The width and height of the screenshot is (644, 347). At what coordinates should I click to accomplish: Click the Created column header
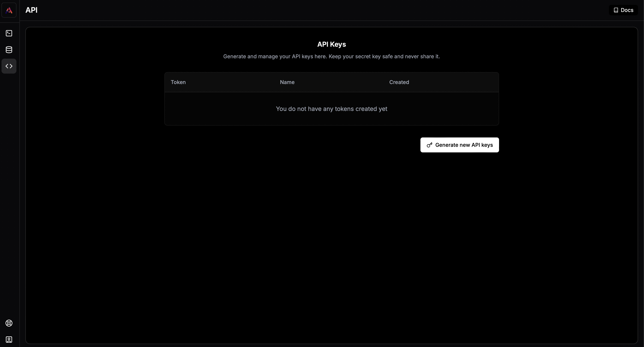click(399, 82)
